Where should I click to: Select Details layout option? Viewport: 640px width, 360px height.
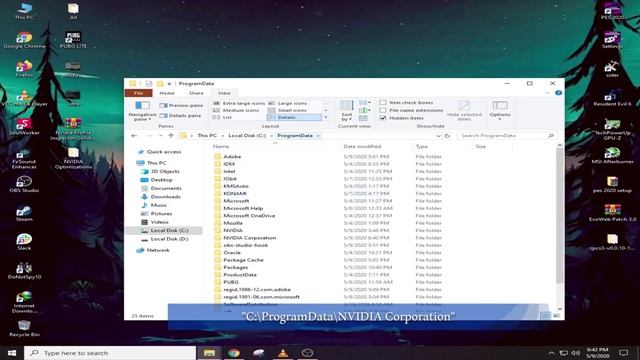click(x=294, y=117)
